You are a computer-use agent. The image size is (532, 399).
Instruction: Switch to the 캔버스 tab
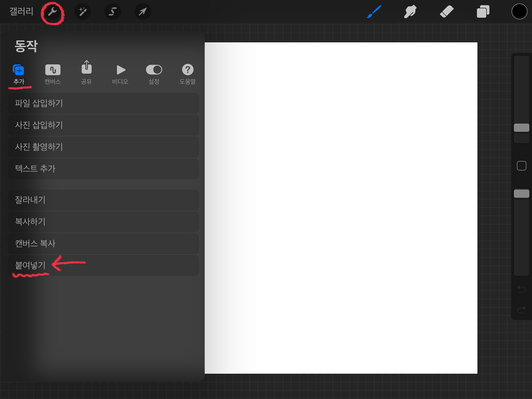tap(53, 74)
